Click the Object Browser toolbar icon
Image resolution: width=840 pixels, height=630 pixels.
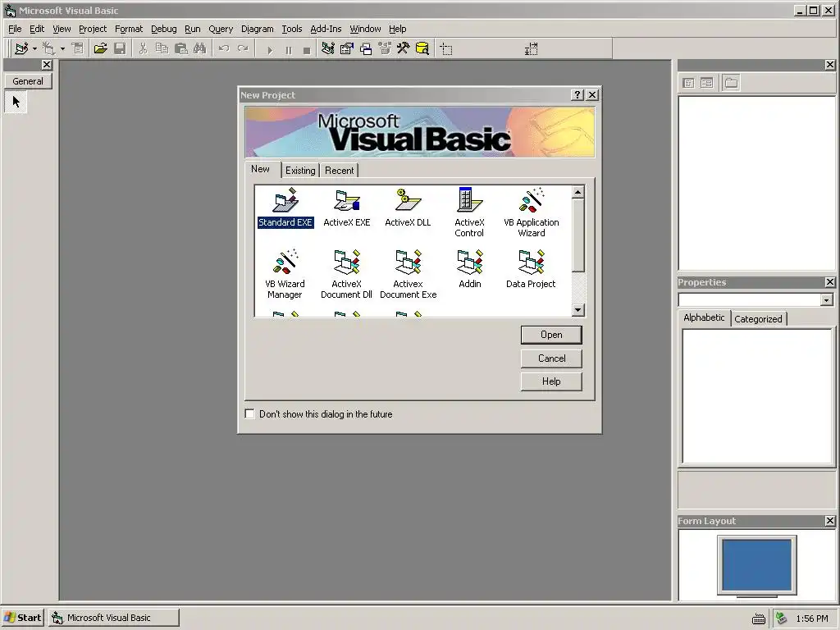385,48
